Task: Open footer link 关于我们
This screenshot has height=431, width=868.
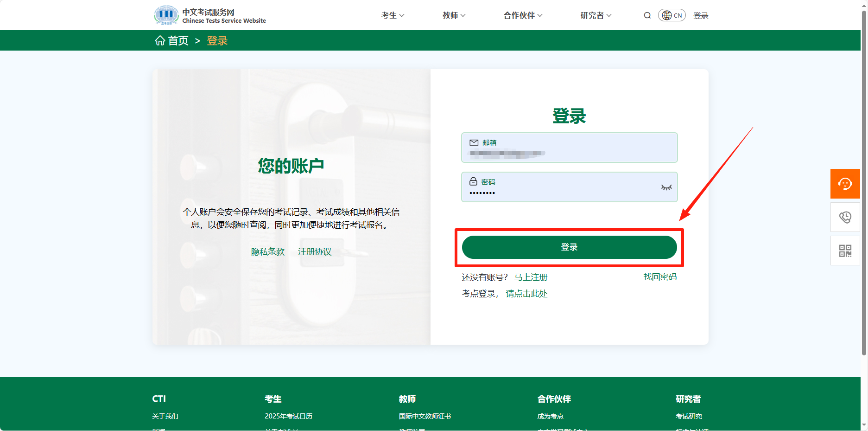Action: pyautogui.click(x=165, y=416)
